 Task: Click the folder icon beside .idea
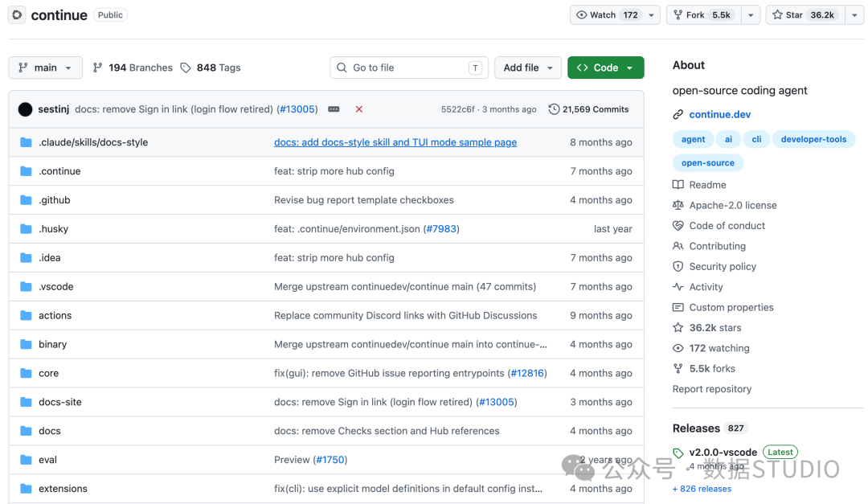(x=26, y=257)
